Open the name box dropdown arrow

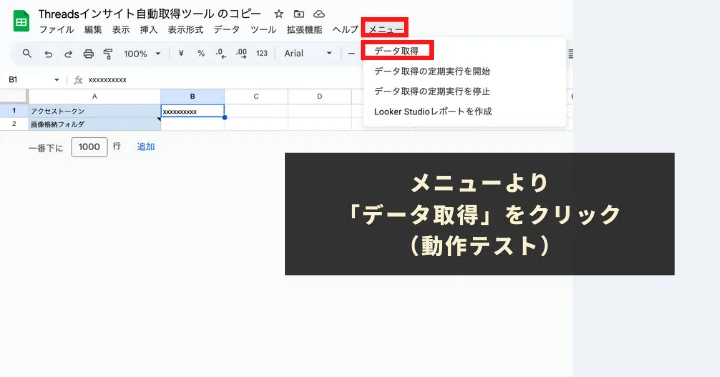(56, 80)
